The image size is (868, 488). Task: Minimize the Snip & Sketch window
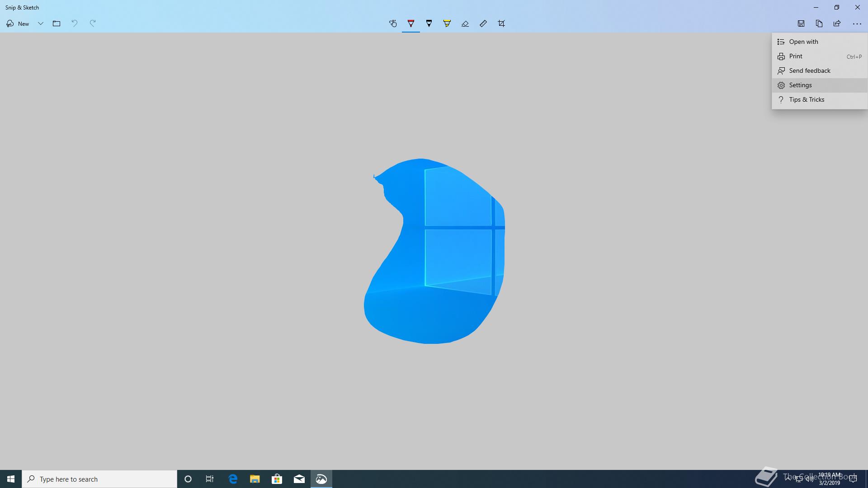(816, 7)
